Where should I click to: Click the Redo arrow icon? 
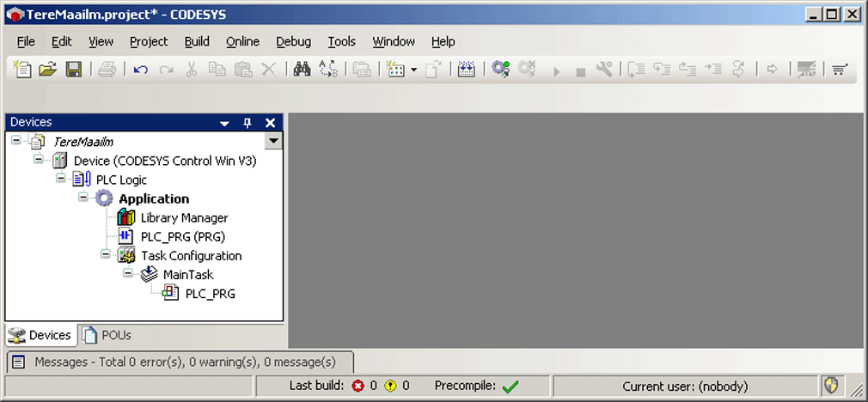(166, 70)
